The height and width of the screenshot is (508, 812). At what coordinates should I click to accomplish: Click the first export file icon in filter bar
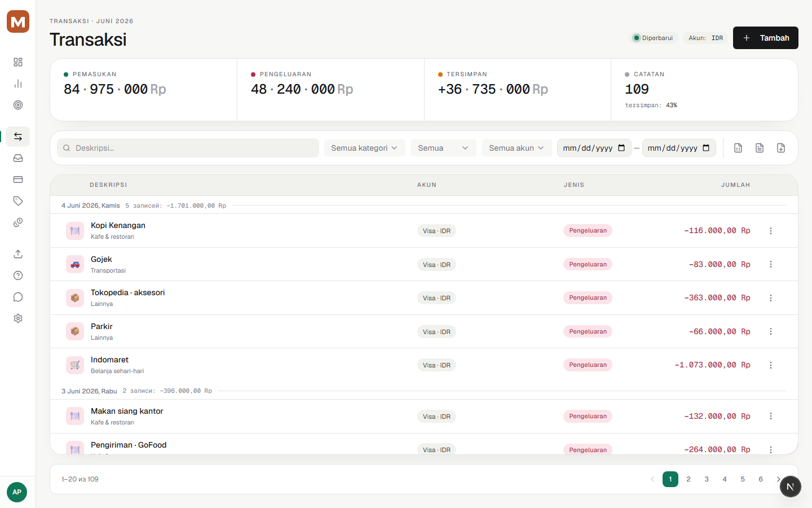click(x=738, y=148)
